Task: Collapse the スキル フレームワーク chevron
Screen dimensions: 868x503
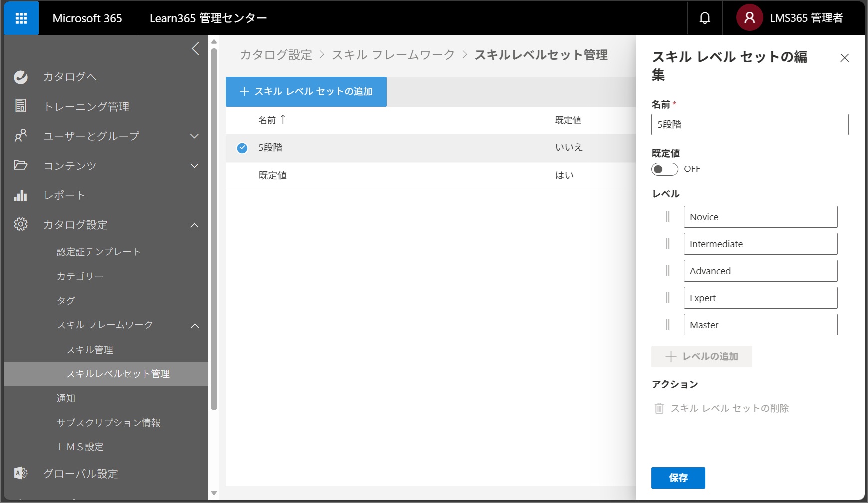Action: coord(195,326)
